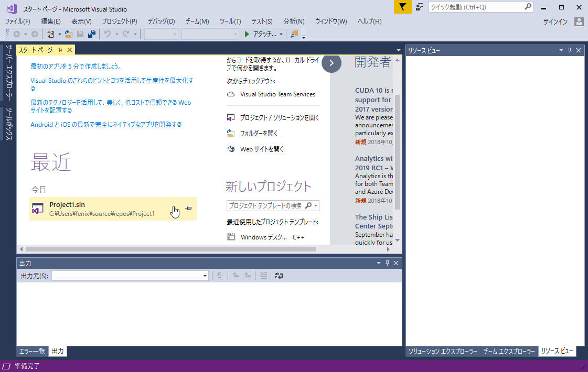The width and height of the screenshot is (588, 372).
Task: Open the redo history dropdown arrow
Action: click(135, 35)
